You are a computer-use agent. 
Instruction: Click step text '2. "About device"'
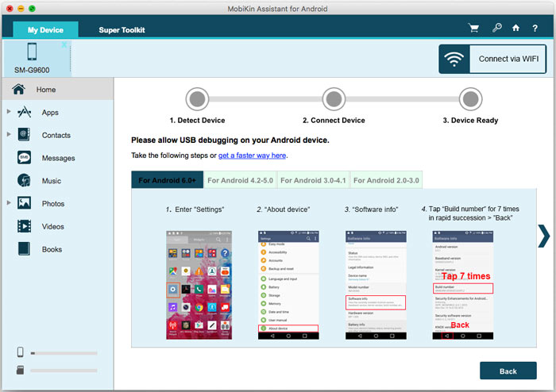tap(284, 209)
